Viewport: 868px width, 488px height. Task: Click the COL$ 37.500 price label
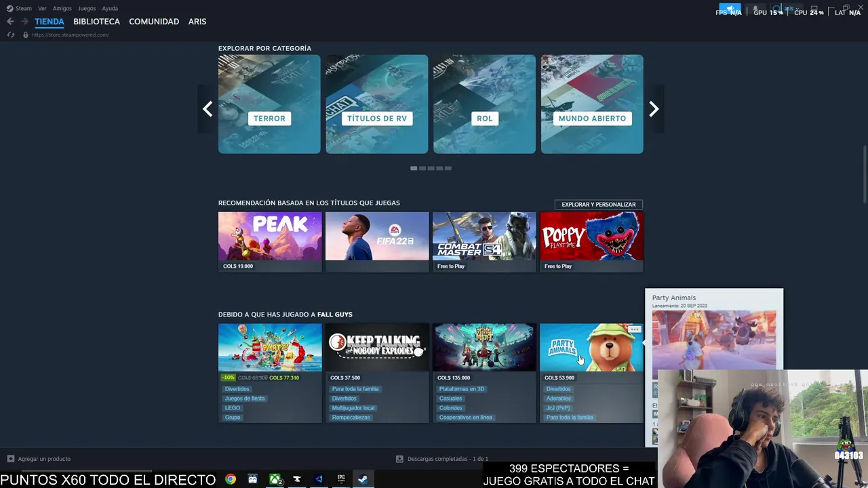345,378
